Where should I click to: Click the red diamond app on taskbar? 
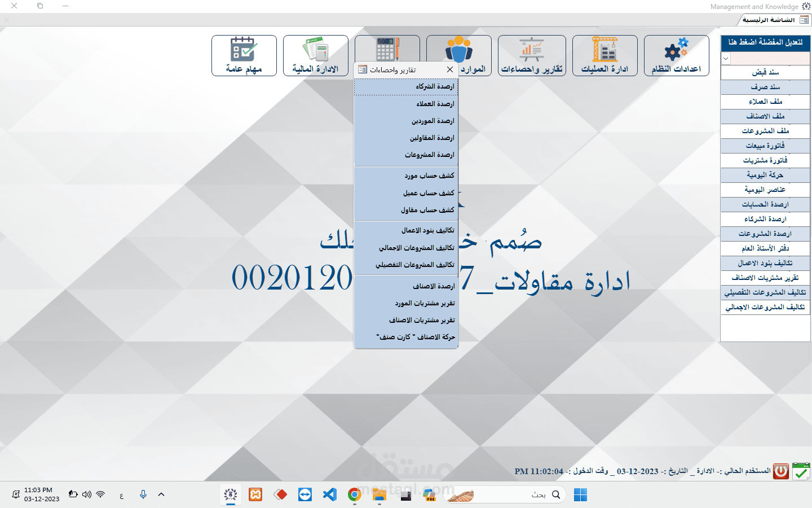point(280,495)
